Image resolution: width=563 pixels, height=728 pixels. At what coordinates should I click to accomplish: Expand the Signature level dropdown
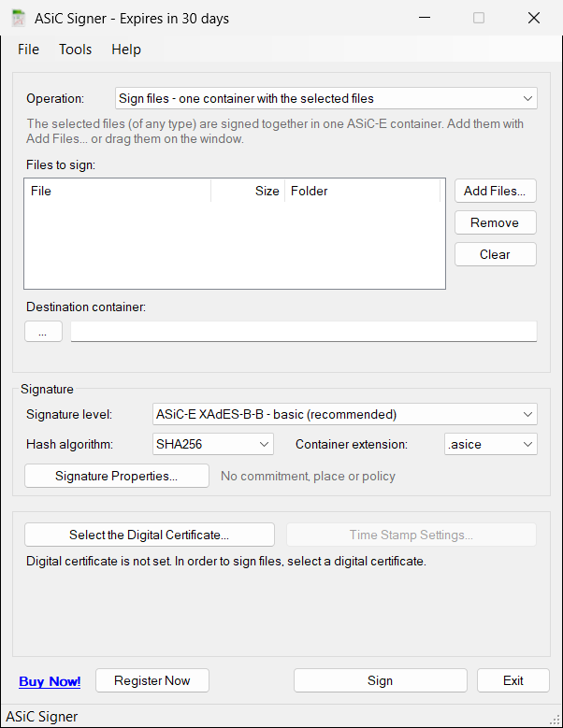[345, 414]
